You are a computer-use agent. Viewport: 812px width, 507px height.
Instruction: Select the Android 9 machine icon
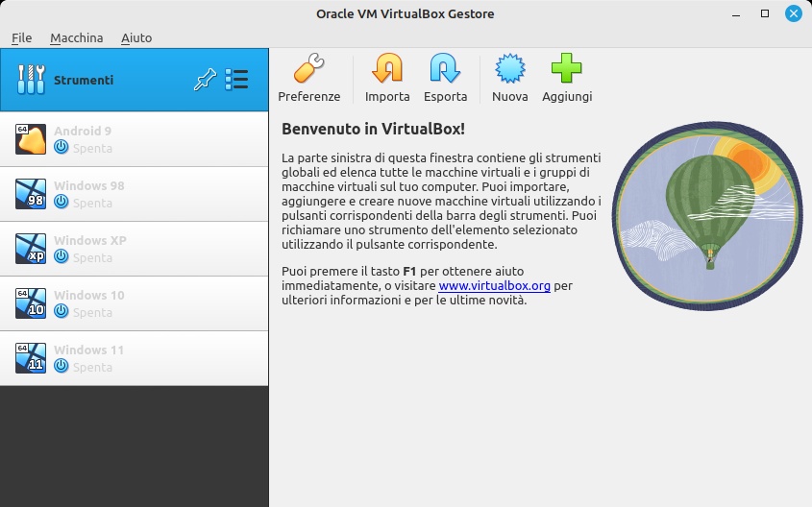point(31,139)
